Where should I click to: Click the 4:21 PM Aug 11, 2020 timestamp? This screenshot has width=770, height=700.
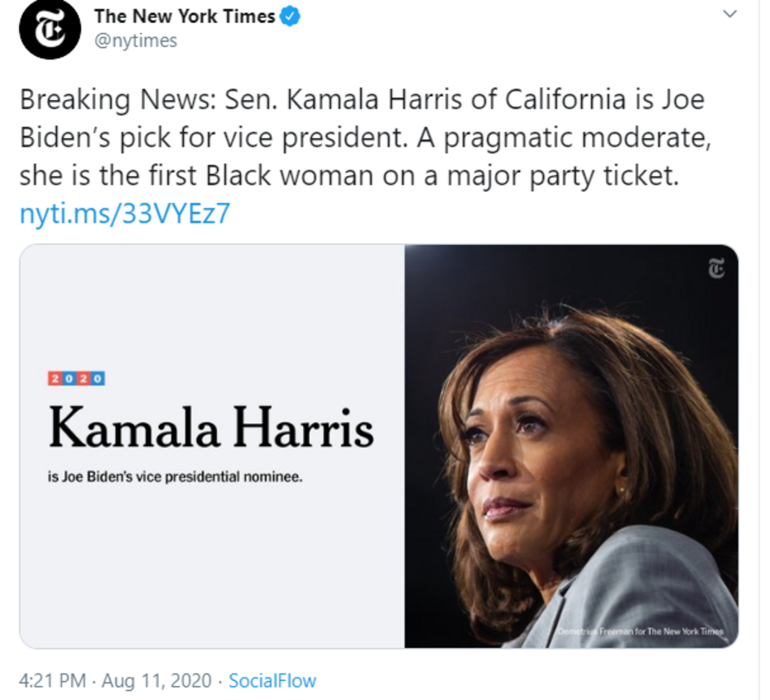(x=117, y=681)
